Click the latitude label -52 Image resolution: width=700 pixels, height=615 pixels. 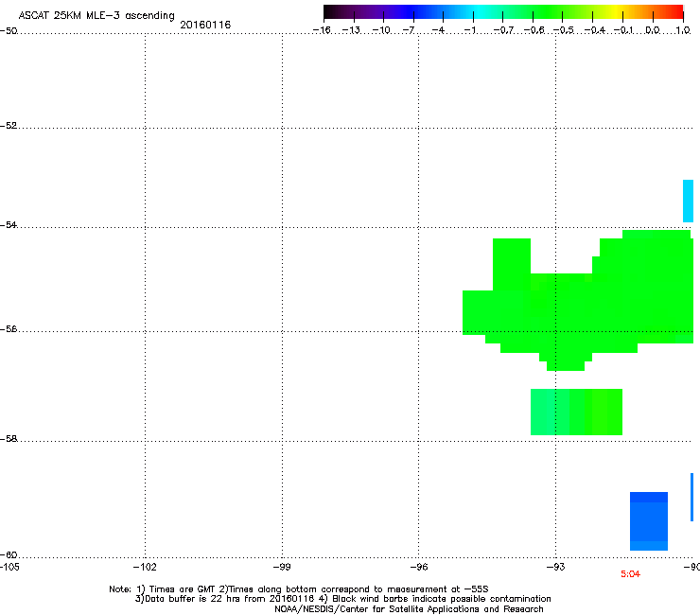coord(9,126)
